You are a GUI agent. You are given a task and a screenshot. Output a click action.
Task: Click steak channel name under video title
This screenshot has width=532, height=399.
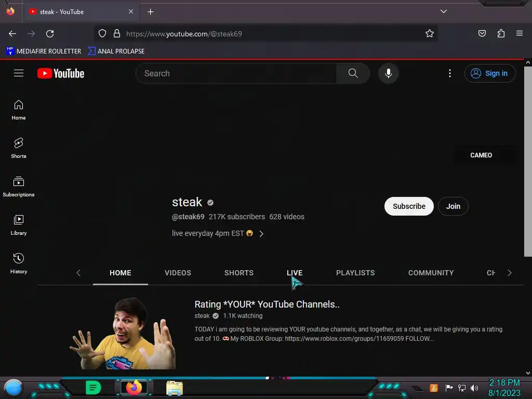[x=202, y=316]
